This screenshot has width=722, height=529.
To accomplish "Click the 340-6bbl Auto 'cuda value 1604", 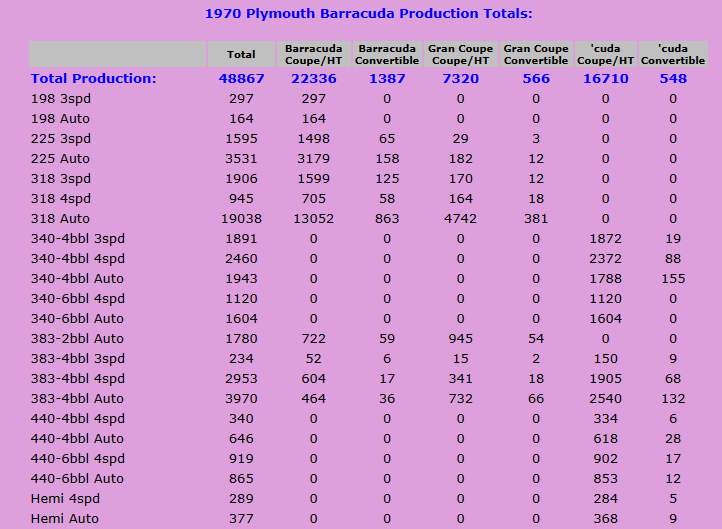I will pyautogui.click(x=606, y=319).
